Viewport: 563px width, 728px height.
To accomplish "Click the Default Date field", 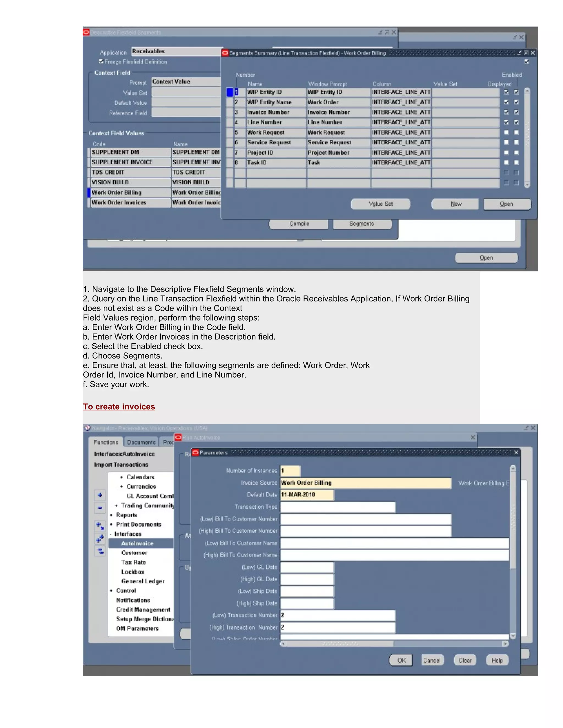I will point(307,495).
